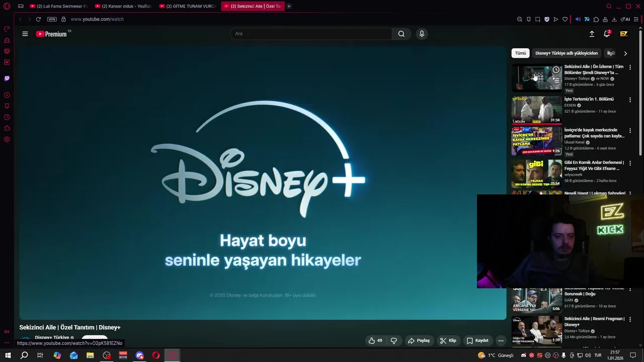Click the padlock site security icon
Image resolution: width=644 pixels, height=362 pixels.
point(63,19)
